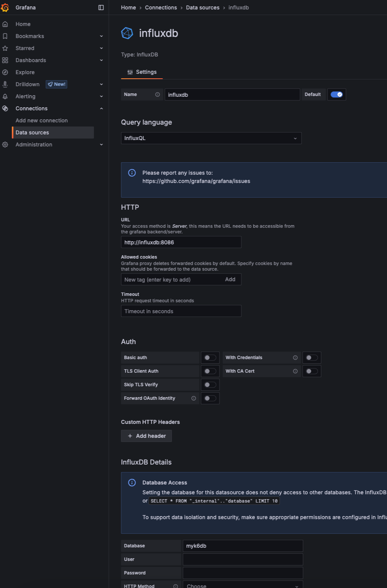The image size is (387, 588).
Task: Select Add new connection in sidebar
Action: click(41, 120)
